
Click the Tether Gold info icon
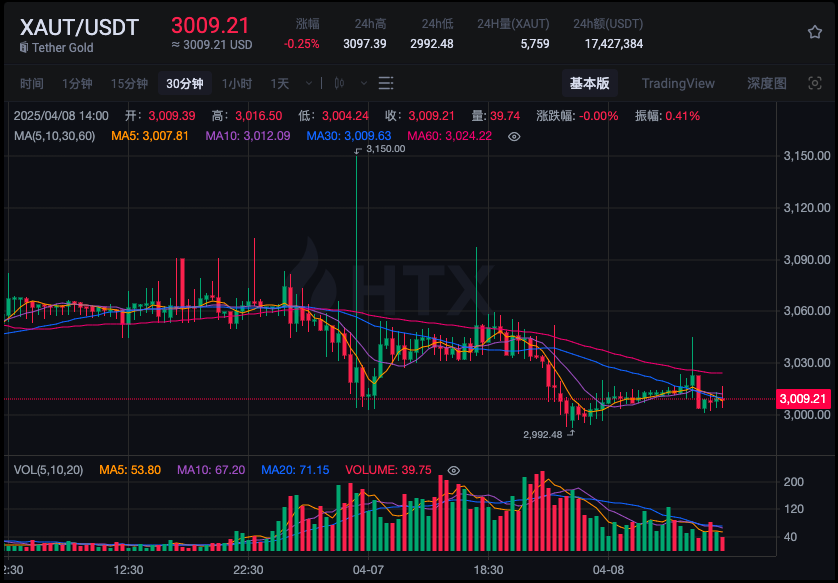coord(25,47)
